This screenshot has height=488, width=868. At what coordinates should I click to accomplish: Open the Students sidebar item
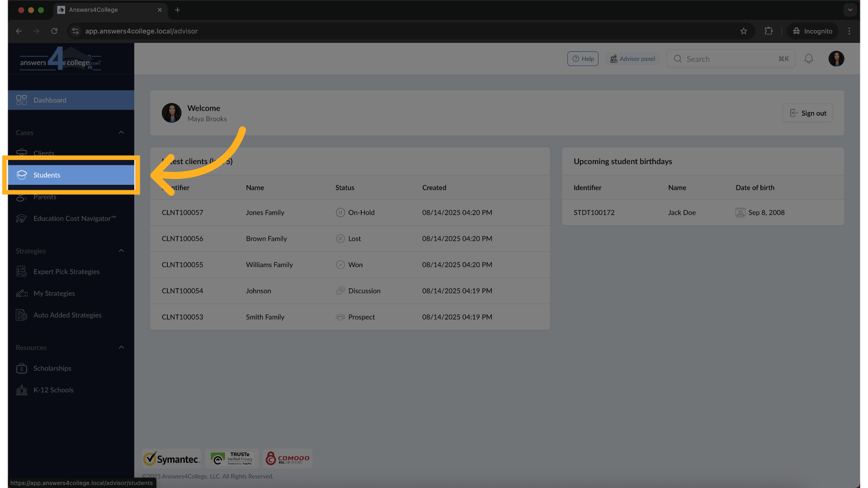coord(47,175)
